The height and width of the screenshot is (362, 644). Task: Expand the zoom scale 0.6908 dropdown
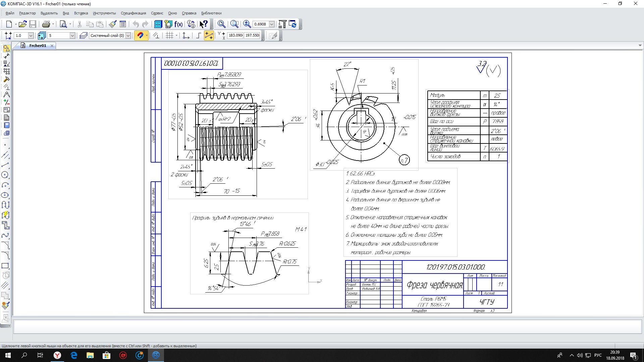click(272, 24)
